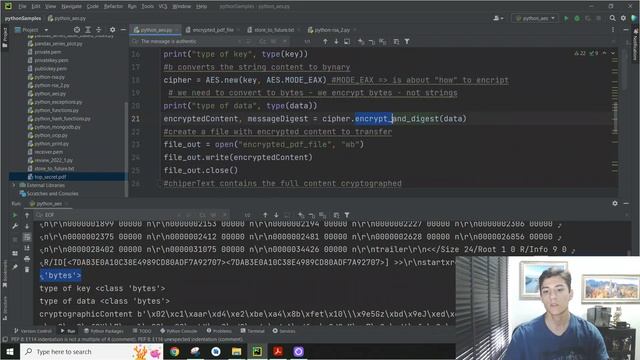Viewport: 640px width, 360px height.
Task: Open Notifications side panel
Action: coord(635,45)
